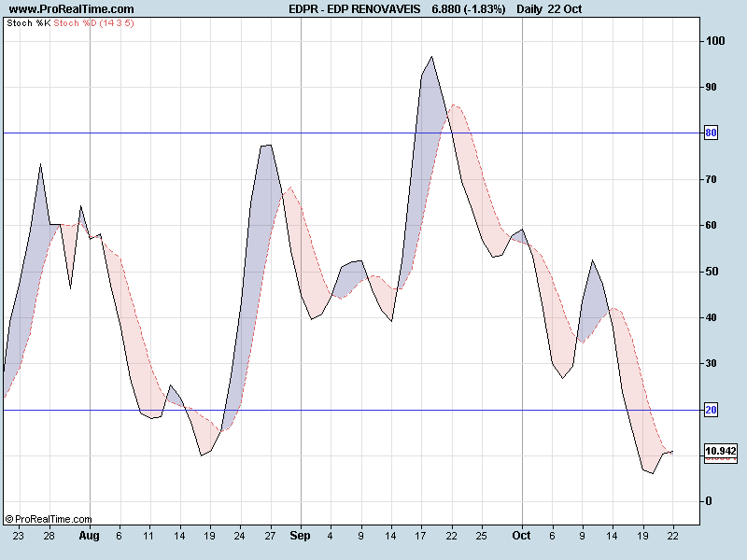Screen dimensions: 747x560
Task: Click the October 6 date label
Action: click(552, 536)
